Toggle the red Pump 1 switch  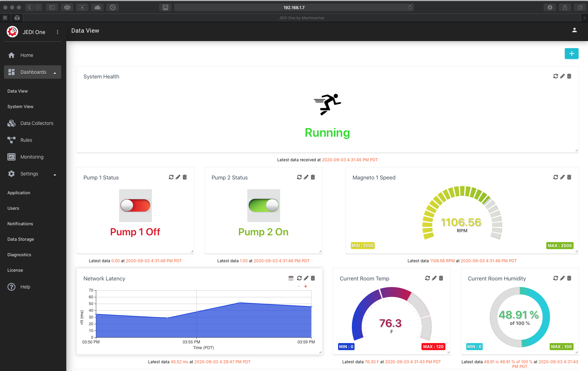(136, 205)
